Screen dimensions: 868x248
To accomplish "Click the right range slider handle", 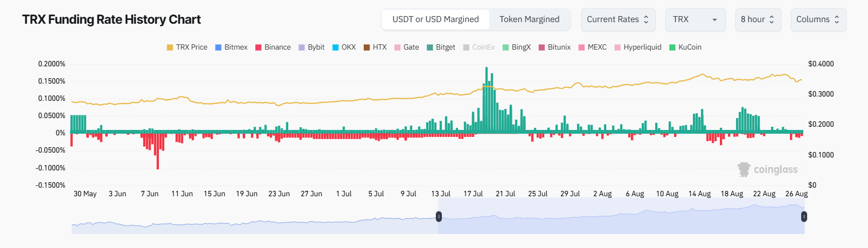I will tap(804, 217).
